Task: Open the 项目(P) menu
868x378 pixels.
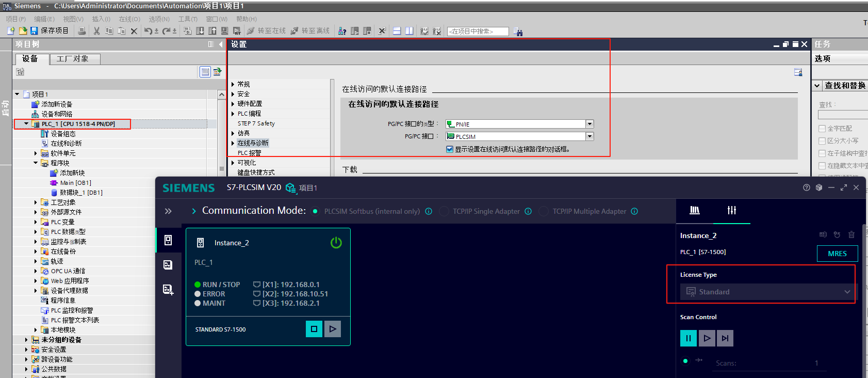Action: pyautogui.click(x=16, y=19)
